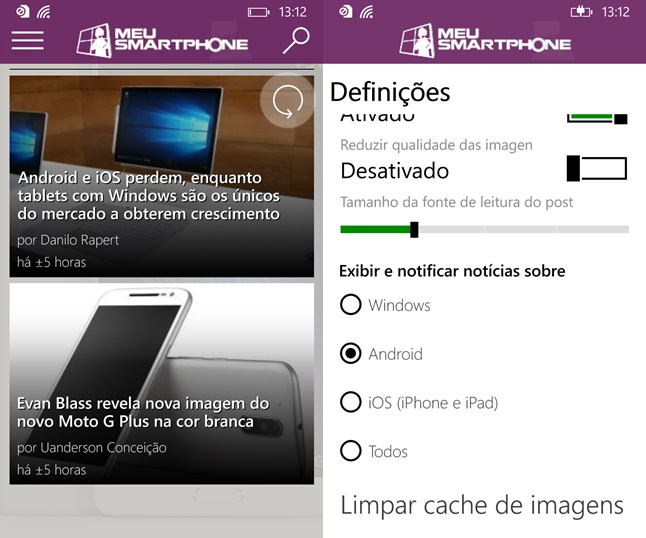Toggle the 'Reduzir qualidade das imagen' switch
Viewport: 646px width, 538px height.
tap(597, 168)
